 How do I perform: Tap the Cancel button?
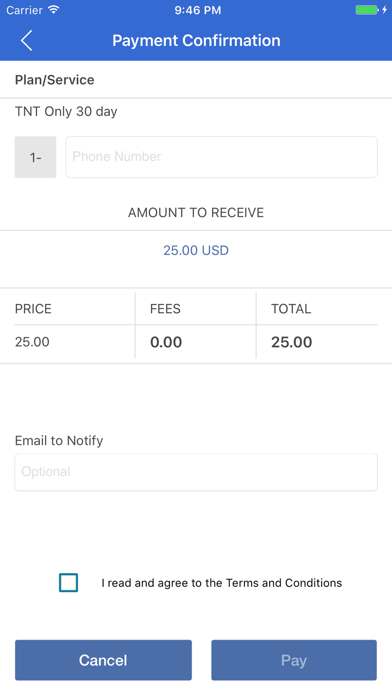click(x=103, y=660)
